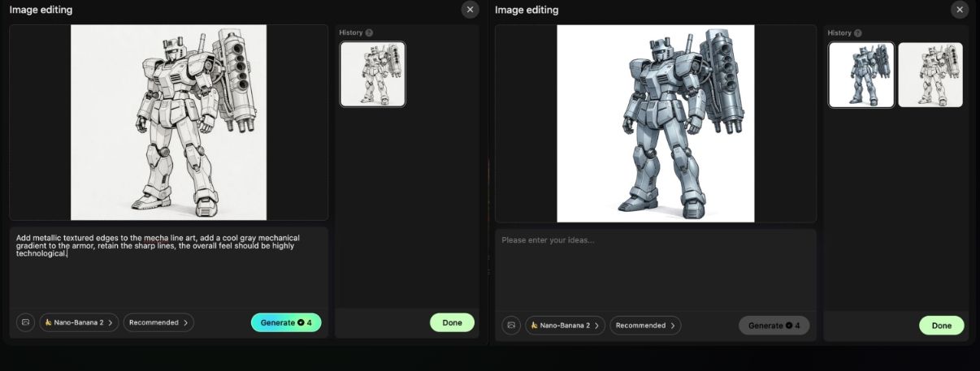Click Done in the right panel
This screenshot has height=371, width=980.
tap(941, 326)
